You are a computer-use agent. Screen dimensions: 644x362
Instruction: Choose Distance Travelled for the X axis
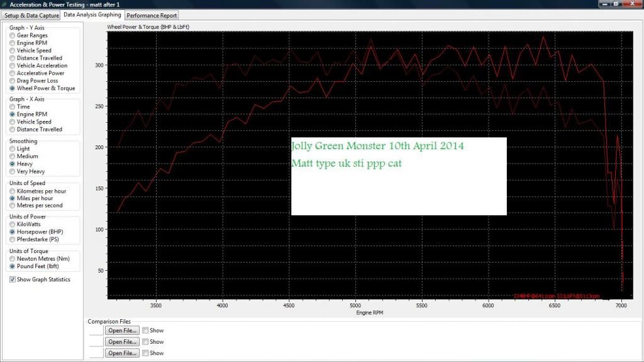(13, 130)
